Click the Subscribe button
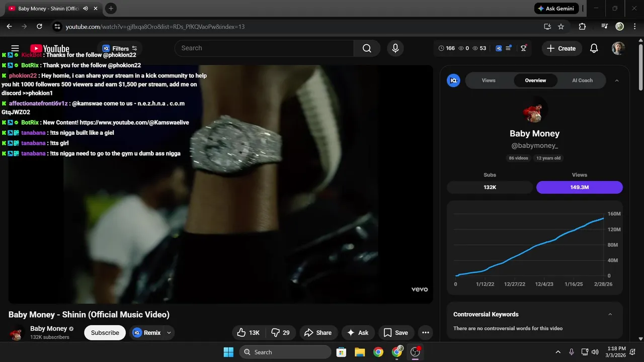This screenshot has width=644, height=362. [105, 332]
